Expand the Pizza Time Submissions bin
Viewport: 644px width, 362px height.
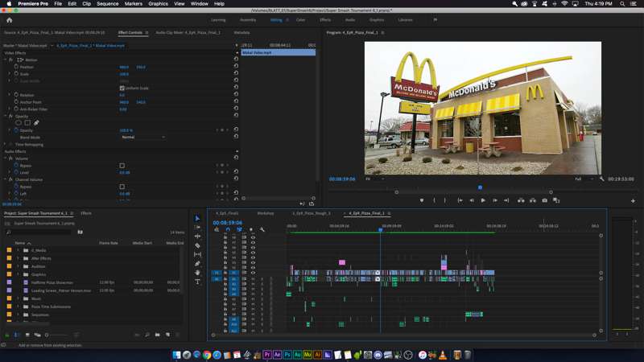pyautogui.click(x=18, y=306)
